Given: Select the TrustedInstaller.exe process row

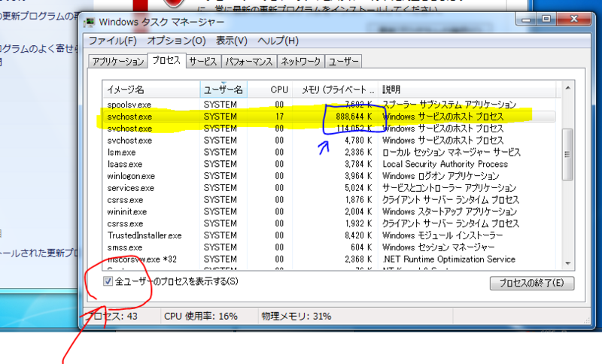Looking at the screenshot, I should pos(329,235).
